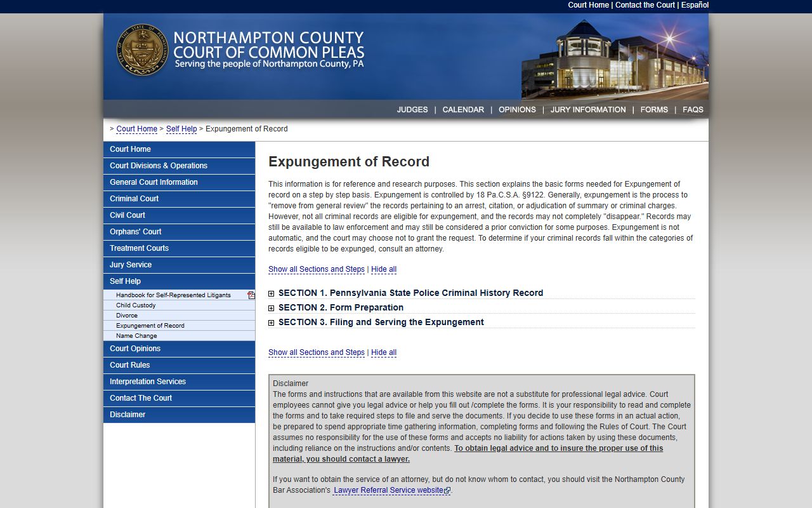Click the external link icon after Lawyer Referral Service
This screenshot has height=508, width=812.
click(447, 491)
